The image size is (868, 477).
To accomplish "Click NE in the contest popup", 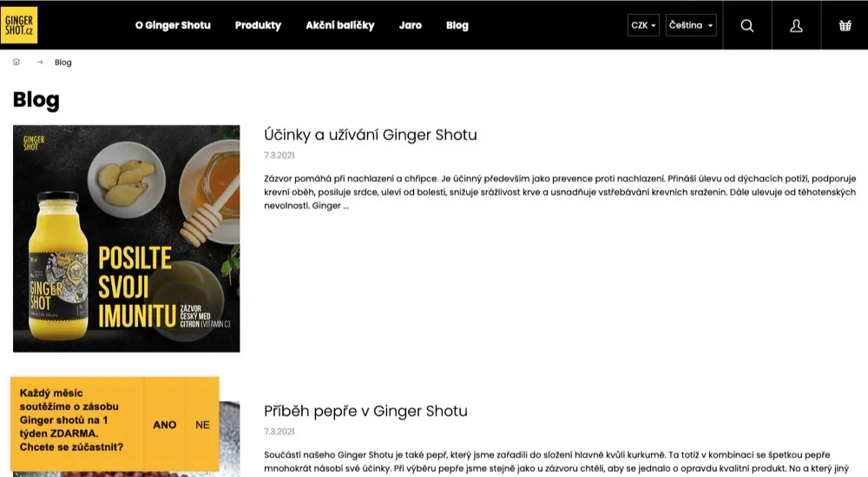I will (202, 424).
